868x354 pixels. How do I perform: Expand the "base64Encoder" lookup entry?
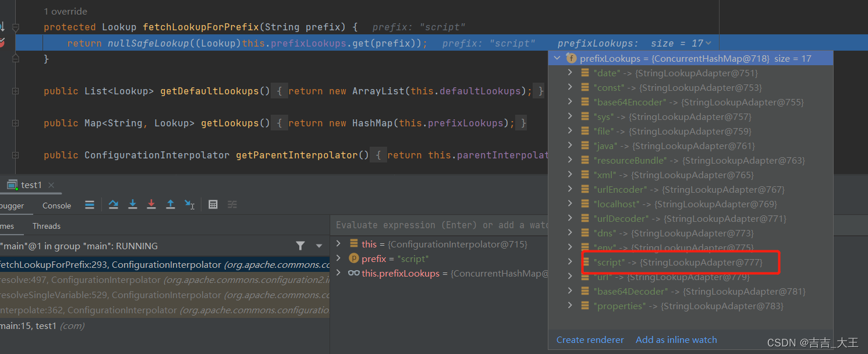(570, 101)
